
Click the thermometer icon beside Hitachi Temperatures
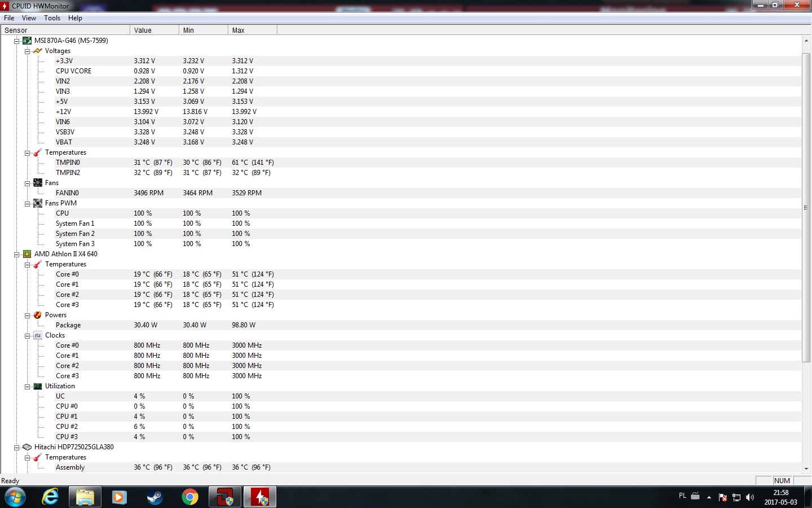coord(38,457)
